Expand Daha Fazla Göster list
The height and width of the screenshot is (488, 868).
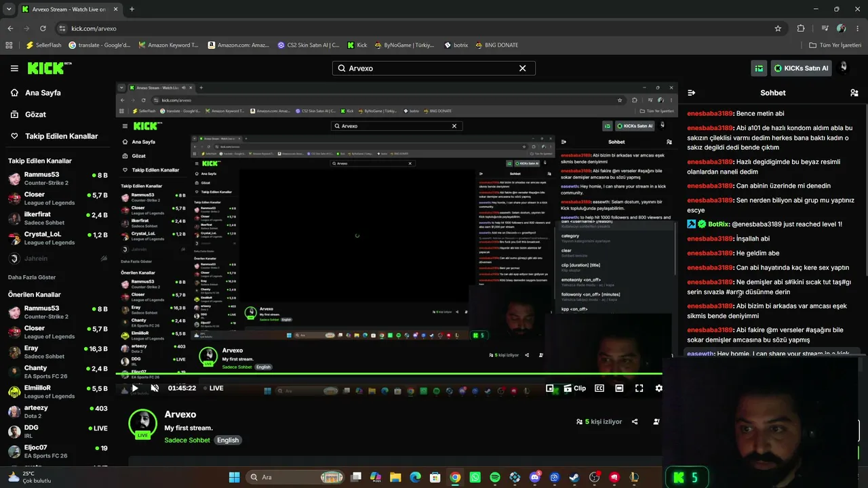click(x=32, y=277)
